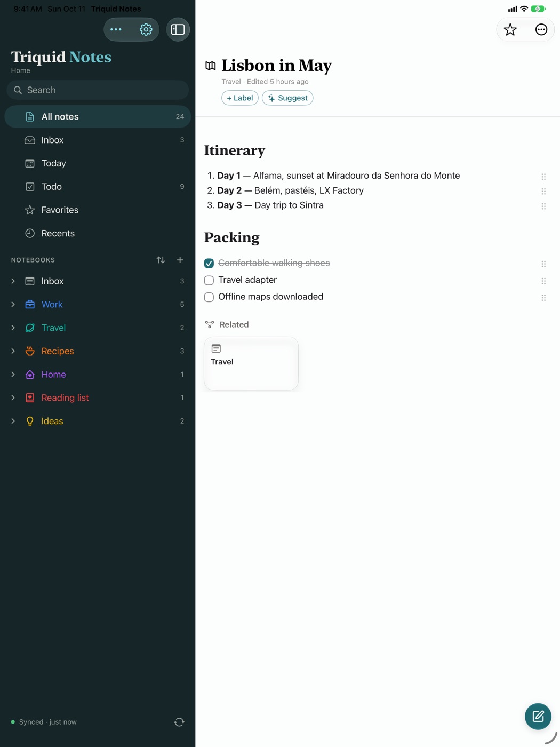The image size is (560, 747).
Task: Click the Triquid Notes logo title
Action: tap(61, 57)
